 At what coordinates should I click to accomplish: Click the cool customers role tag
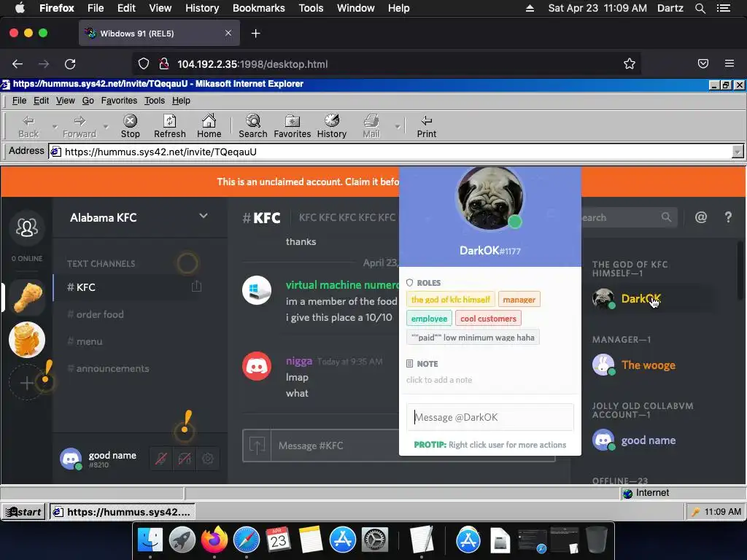pos(488,319)
